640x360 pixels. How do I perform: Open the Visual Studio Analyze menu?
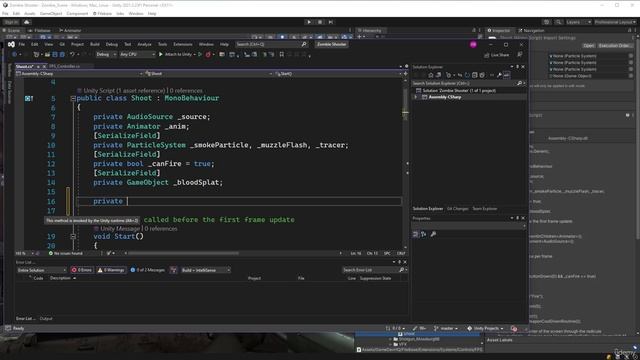point(144,44)
